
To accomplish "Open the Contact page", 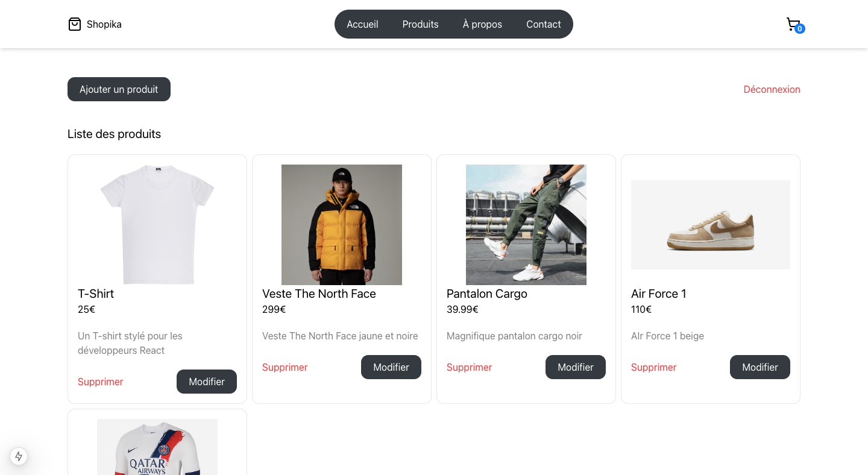I will tap(544, 24).
